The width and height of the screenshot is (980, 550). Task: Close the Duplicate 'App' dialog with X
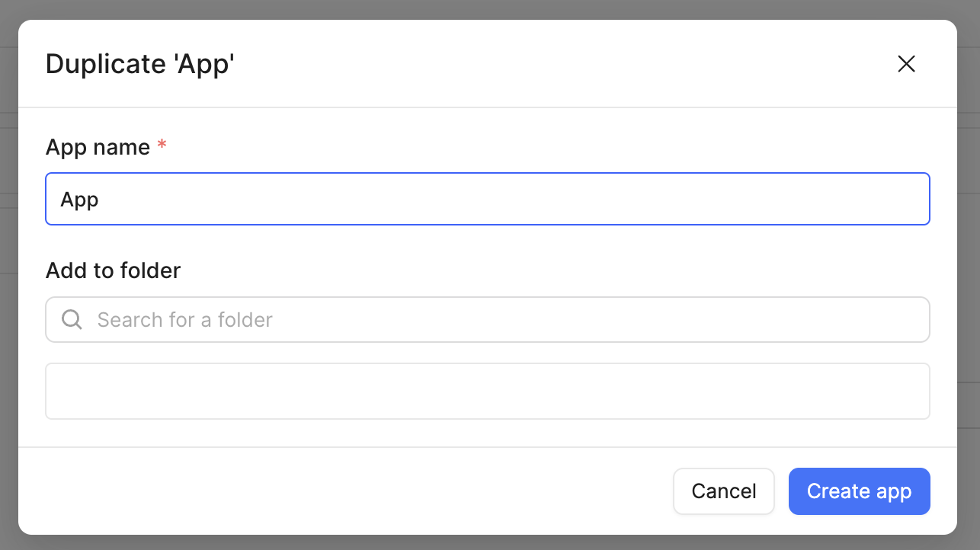(906, 64)
